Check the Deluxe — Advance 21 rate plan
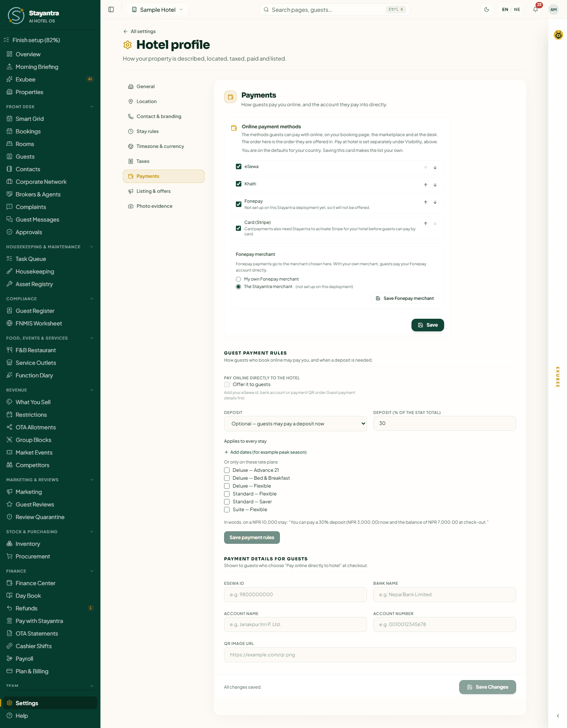567x728 pixels. point(227,470)
